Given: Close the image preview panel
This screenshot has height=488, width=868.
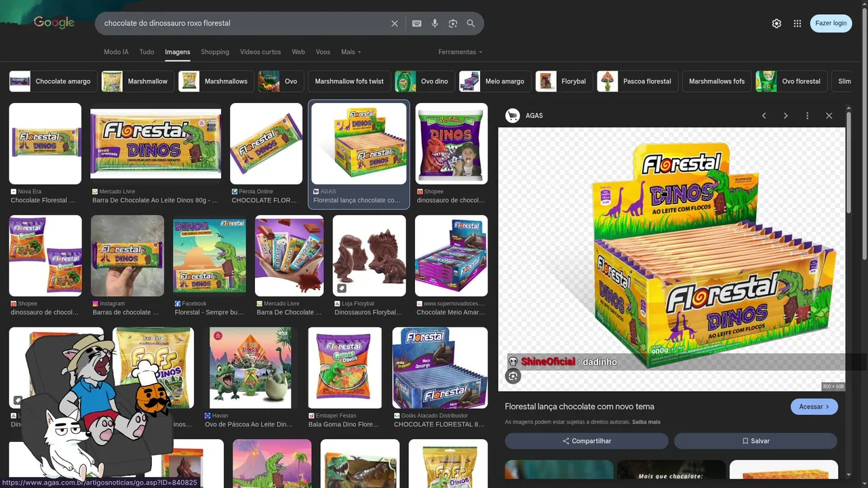Looking at the screenshot, I should (x=829, y=116).
